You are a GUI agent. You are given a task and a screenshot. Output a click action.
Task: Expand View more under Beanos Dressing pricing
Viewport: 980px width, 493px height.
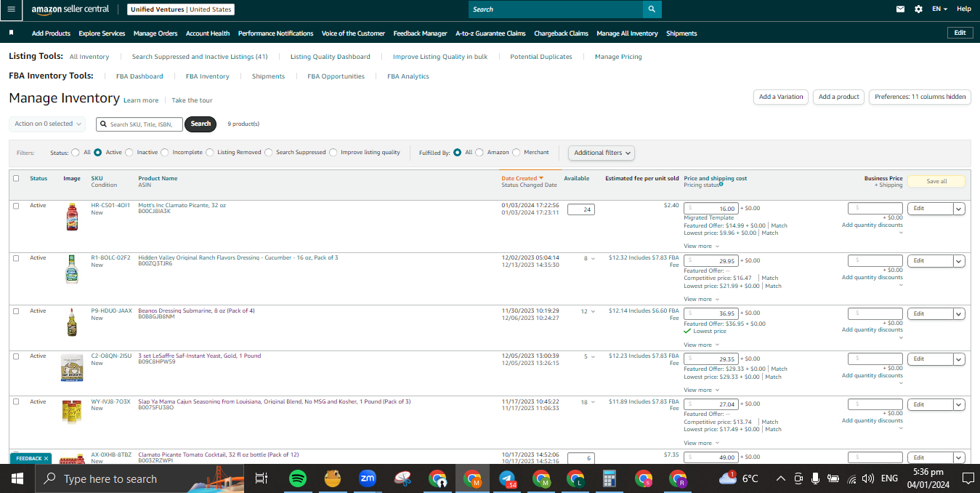pyautogui.click(x=701, y=345)
